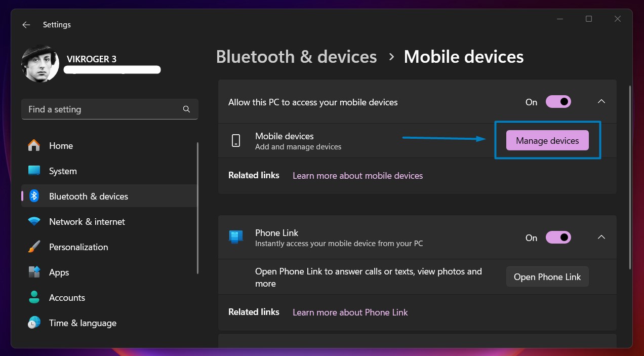Toggle Allow this PC to access mobile devices

pos(558,102)
